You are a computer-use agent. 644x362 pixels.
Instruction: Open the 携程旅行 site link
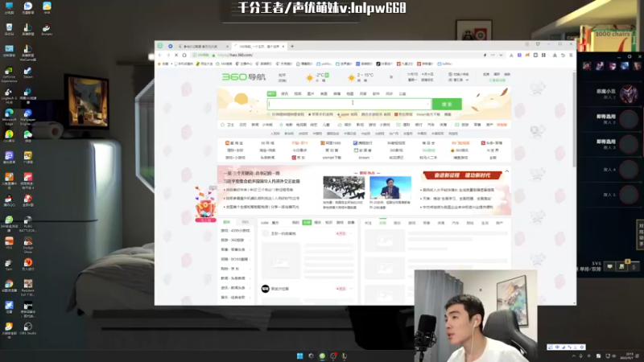click(x=363, y=143)
